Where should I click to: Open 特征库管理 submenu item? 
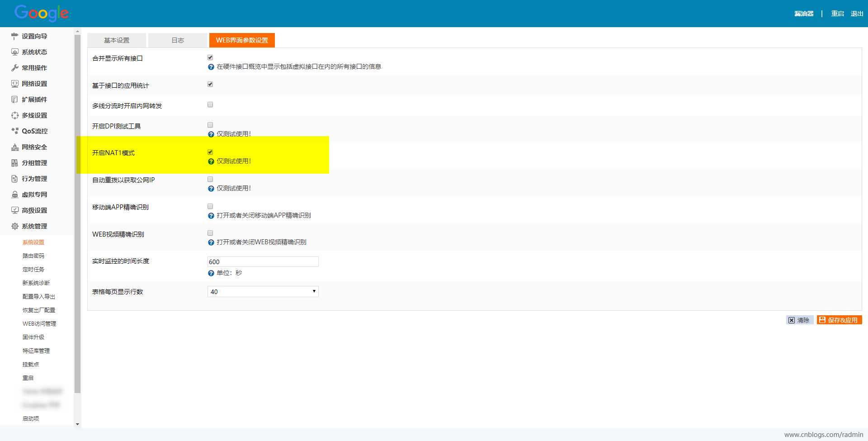36,351
